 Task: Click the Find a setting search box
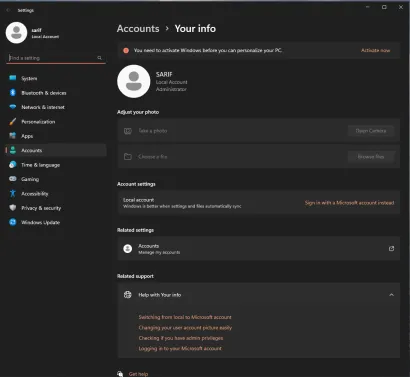point(56,58)
